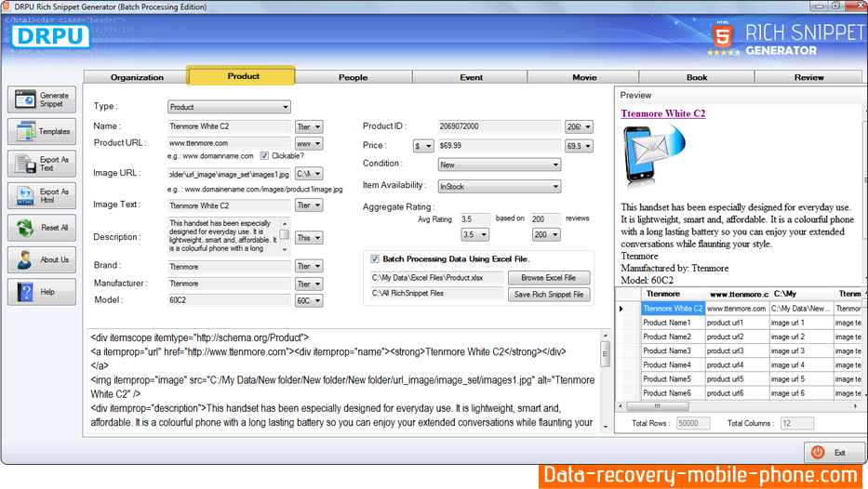Select the image url 5 grid cell
Screen dimensions: 868x489
(802, 379)
